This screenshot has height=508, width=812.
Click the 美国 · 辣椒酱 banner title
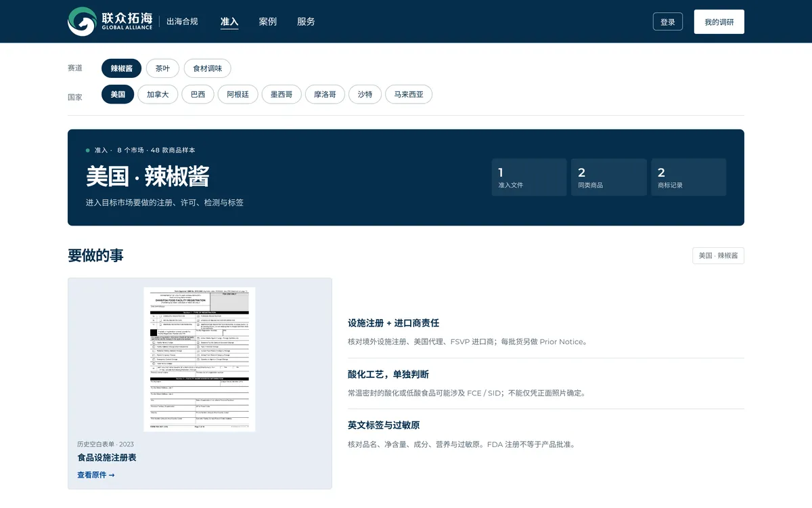click(x=148, y=176)
